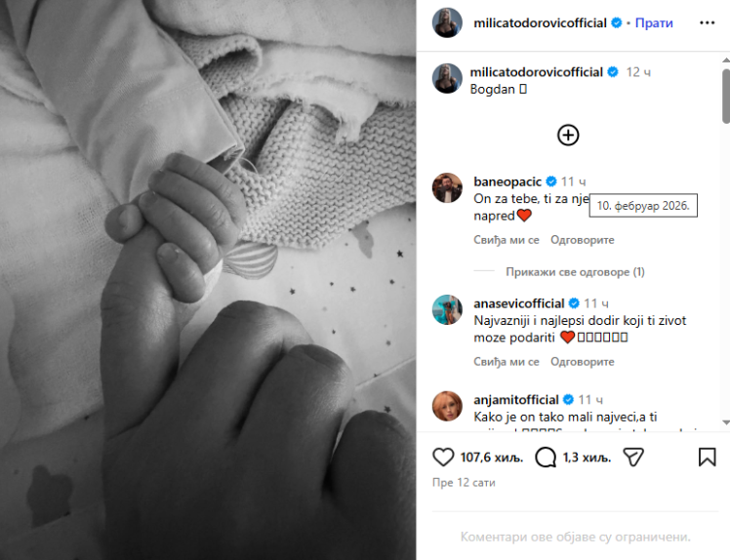
Task: Load more comments with plus circle
Action: tap(568, 135)
